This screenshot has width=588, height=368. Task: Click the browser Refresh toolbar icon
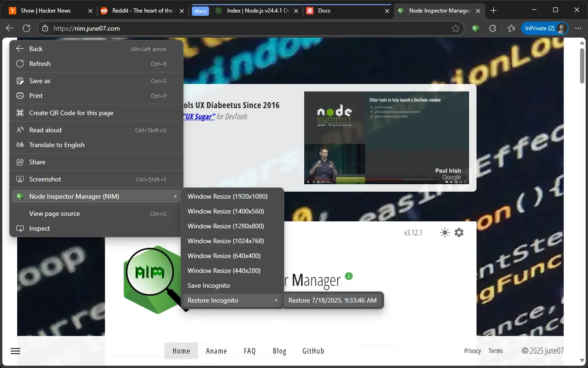click(x=26, y=28)
